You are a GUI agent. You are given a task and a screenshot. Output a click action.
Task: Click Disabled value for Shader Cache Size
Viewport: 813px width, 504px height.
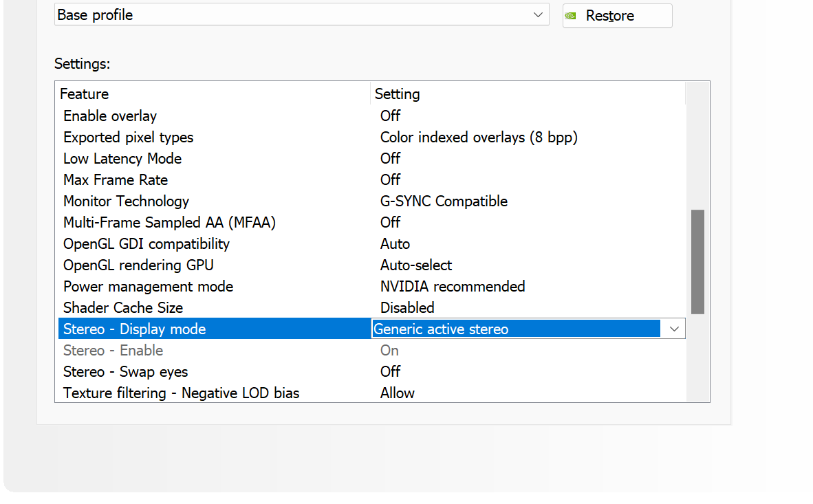click(x=407, y=308)
